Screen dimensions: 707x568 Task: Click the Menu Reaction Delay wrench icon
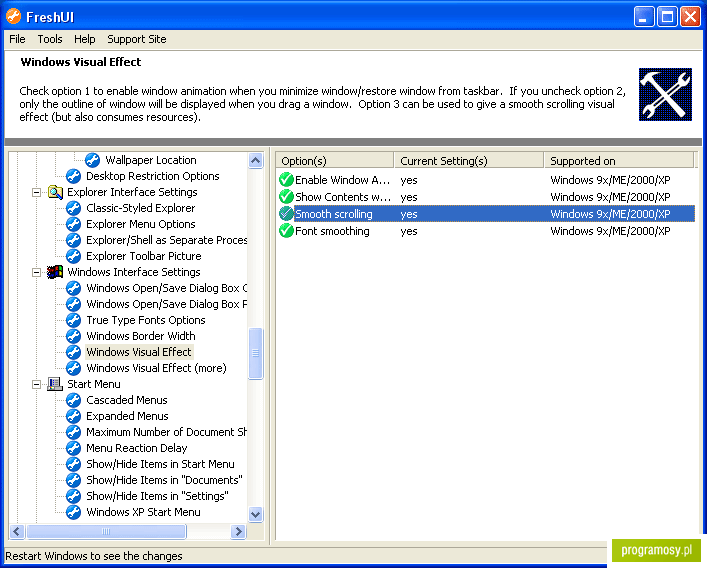coord(73,448)
